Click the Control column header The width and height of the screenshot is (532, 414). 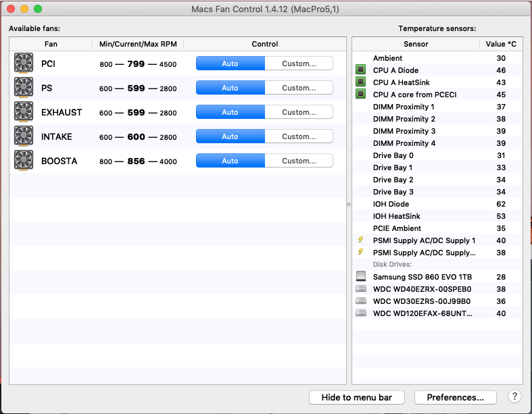pyautogui.click(x=264, y=44)
